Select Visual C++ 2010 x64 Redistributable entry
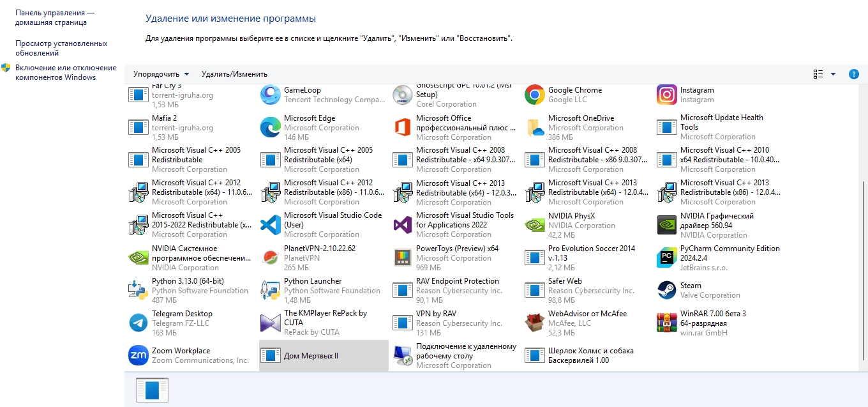Image resolution: width=868 pixels, height=407 pixels. [x=721, y=160]
